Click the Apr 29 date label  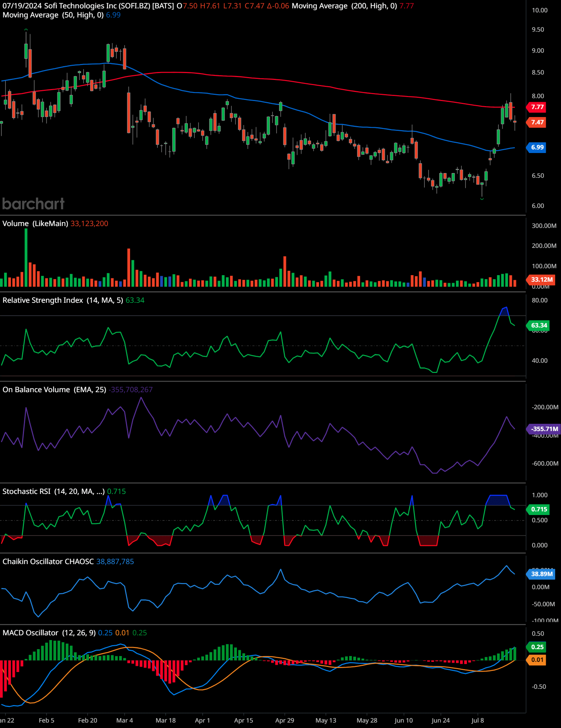point(284,720)
